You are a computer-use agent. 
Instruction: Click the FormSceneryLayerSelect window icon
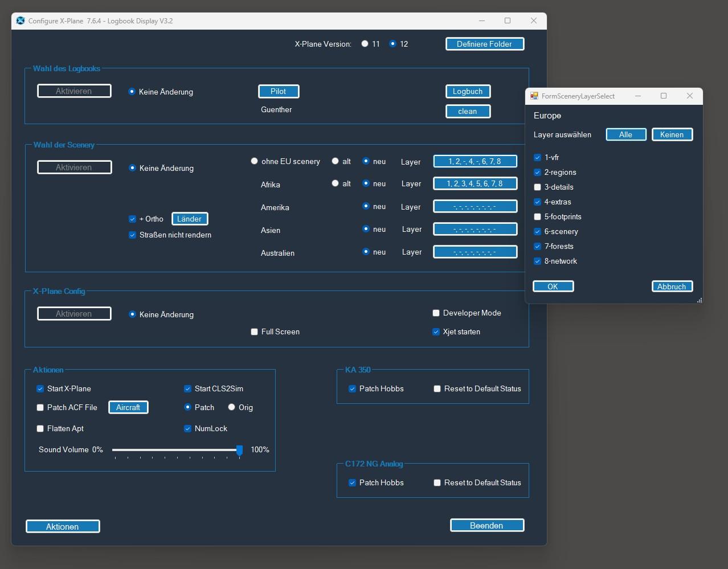[x=534, y=96]
